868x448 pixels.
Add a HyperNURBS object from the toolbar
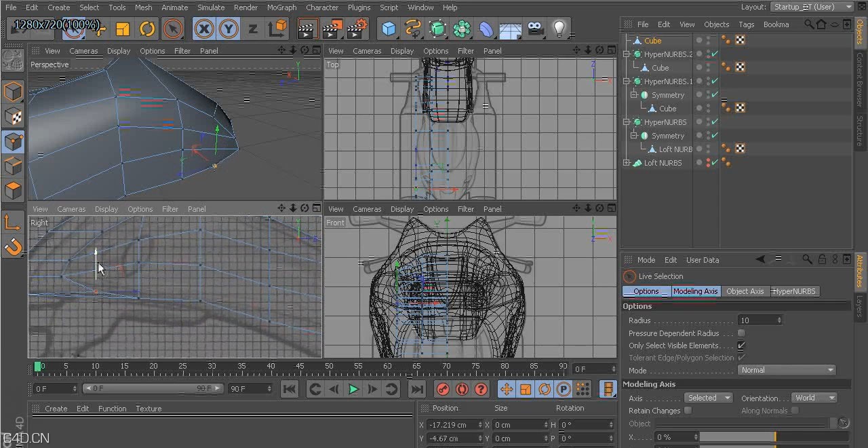point(437,29)
